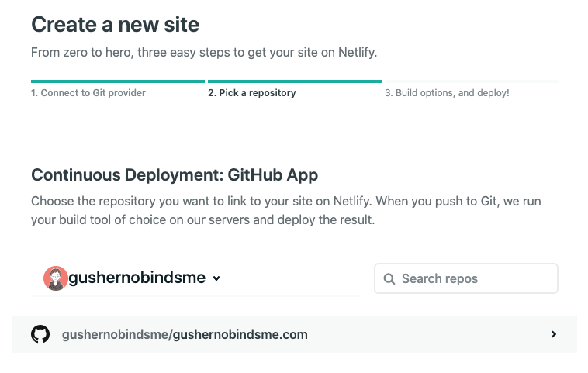Focus the Search repos input field
Image resolution: width=588 pixels, height=373 pixels.
click(473, 278)
